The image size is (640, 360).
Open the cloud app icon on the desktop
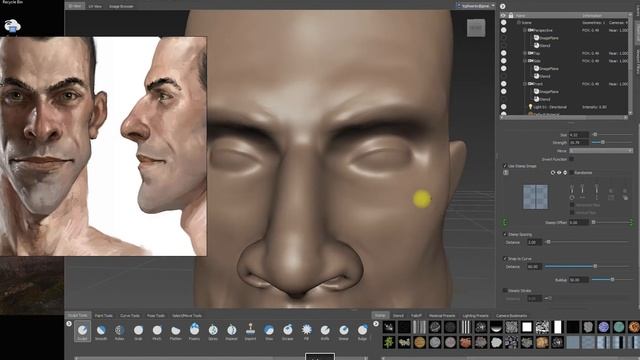coord(13,26)
